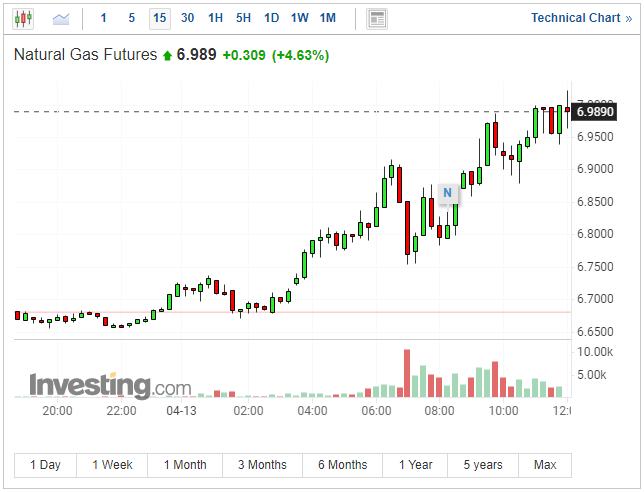Click the 5.00k volume axis label
The image size is (644, 492).
coord(591,375)
